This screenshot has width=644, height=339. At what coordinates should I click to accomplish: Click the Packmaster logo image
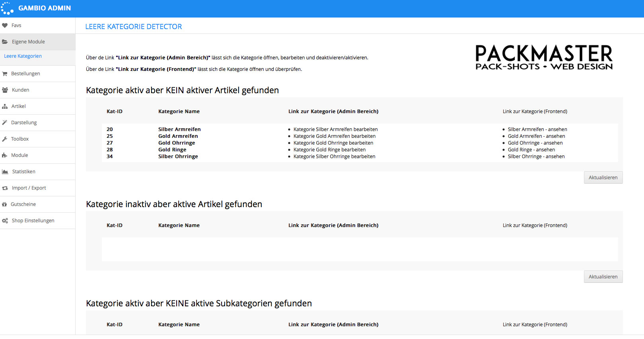tap(544, 57)
